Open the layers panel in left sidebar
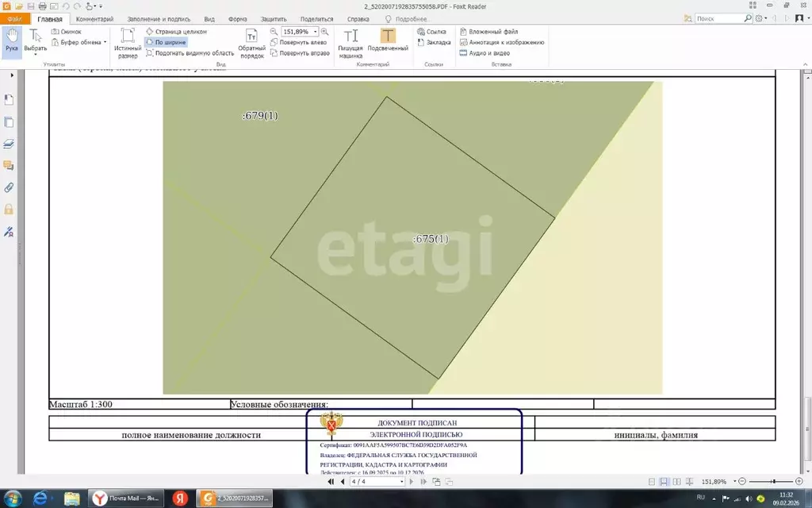 (x=10, y=144)
